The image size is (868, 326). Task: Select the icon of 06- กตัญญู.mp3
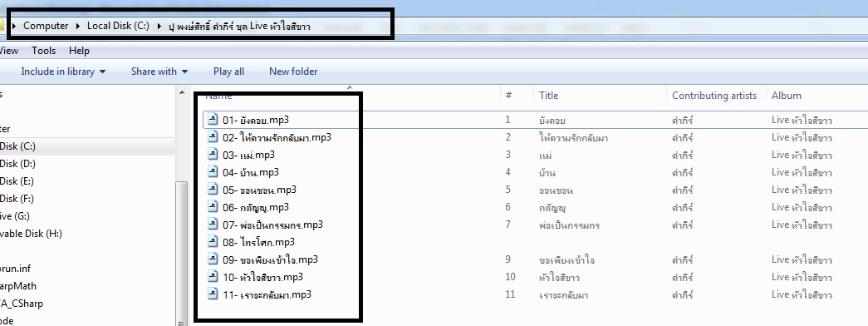(213, 207)
